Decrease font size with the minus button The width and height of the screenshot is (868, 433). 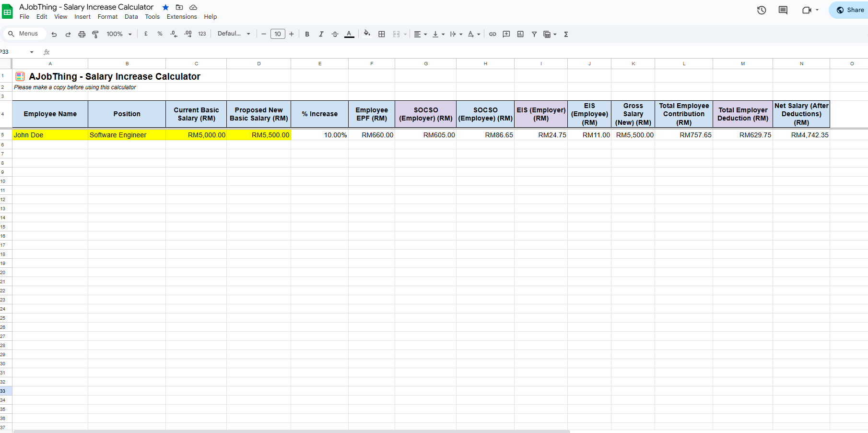(264, 34)
